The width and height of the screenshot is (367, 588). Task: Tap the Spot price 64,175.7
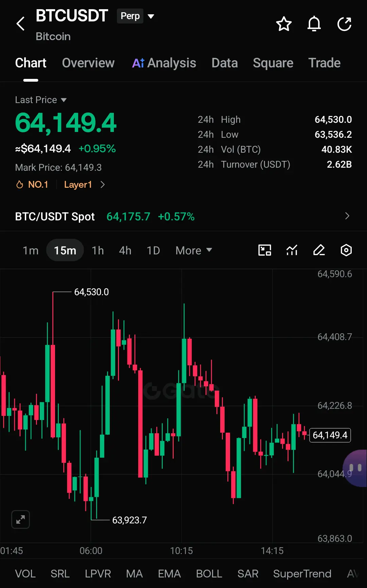[x=128, y=216]
